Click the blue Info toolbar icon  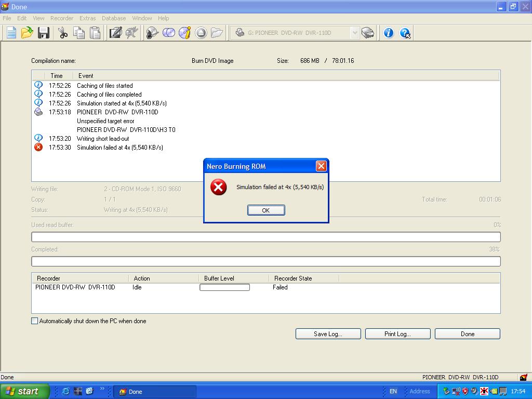[389, 33]
